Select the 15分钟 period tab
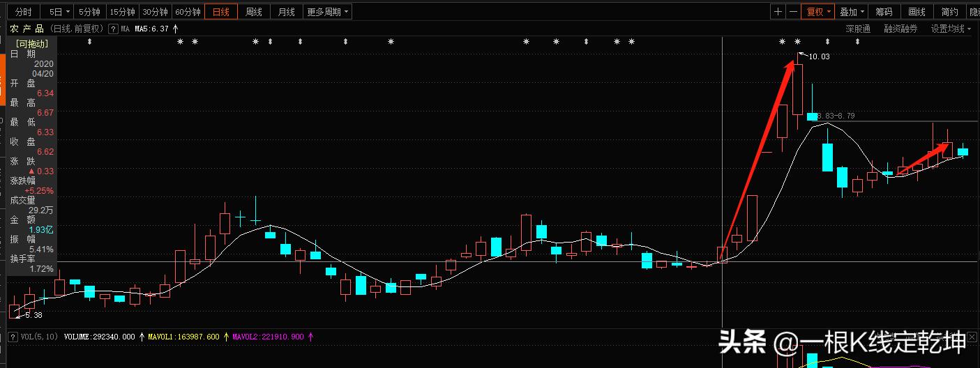The height and width of the screenshot is (368, 980). (x=122, y=12)
